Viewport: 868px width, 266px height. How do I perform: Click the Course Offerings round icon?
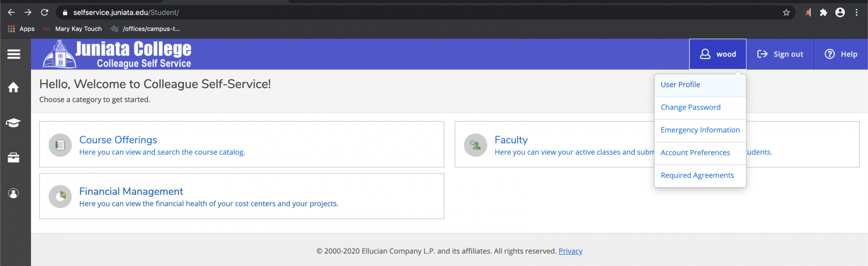click(60, 145)
